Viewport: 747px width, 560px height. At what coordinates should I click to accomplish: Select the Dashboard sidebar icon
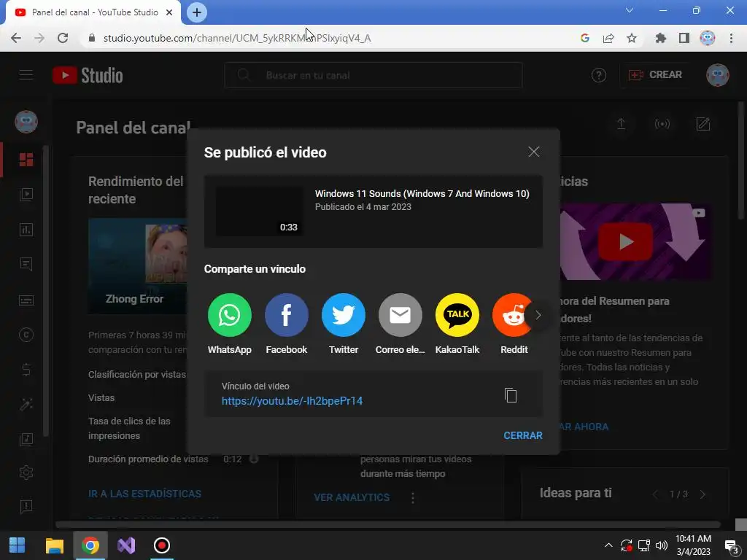26,160
